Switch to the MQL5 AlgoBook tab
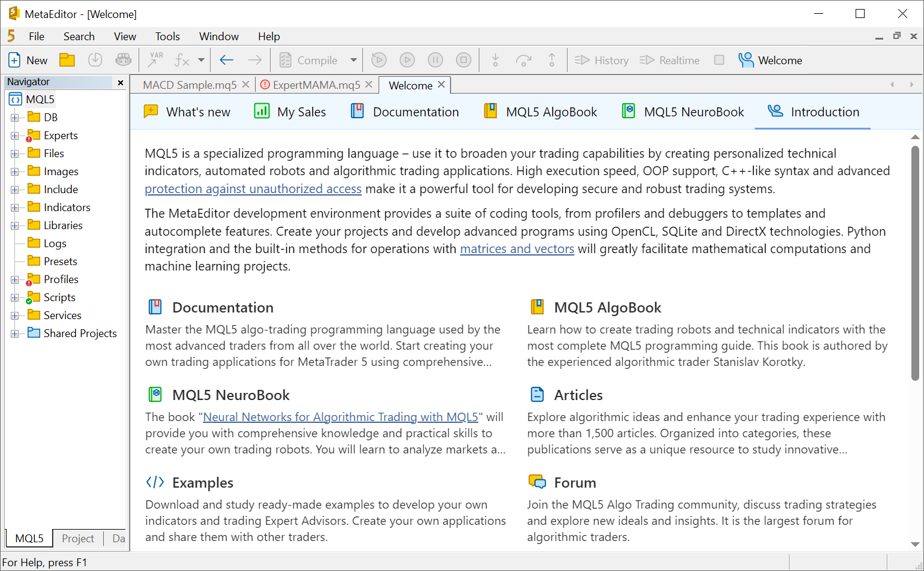 pyautogui.click(x=539, y=111)
